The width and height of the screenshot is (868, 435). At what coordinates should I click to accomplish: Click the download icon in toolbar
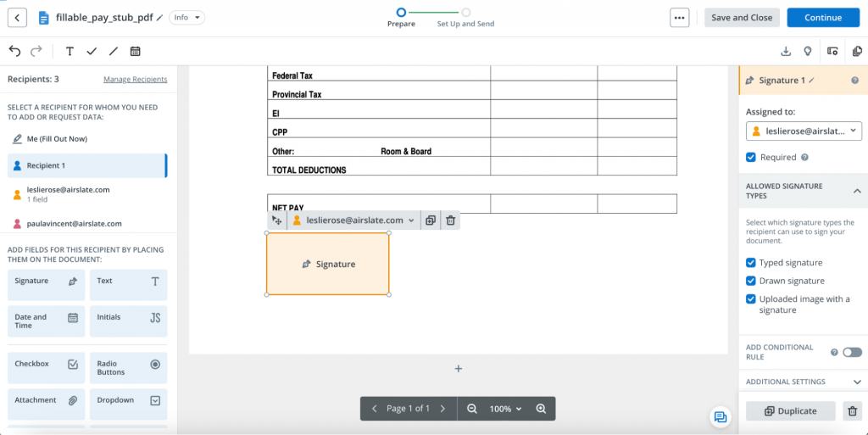[786, 51]
